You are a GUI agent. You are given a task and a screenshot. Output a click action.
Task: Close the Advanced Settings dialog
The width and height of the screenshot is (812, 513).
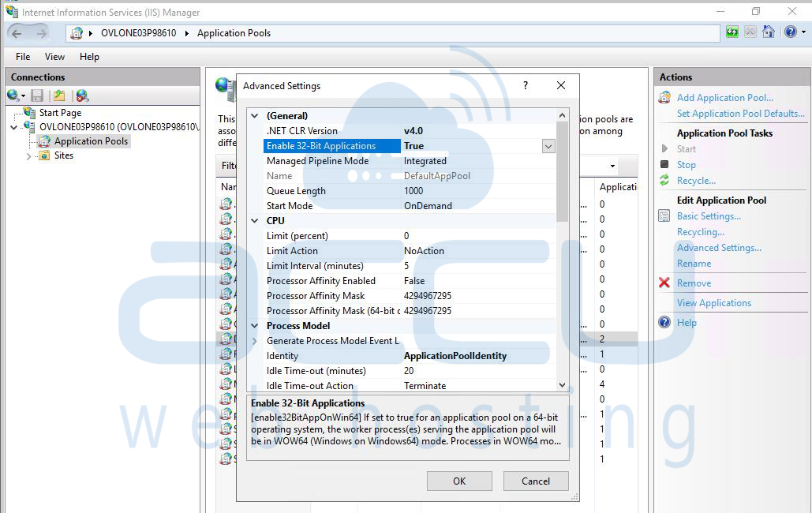click(x=561, y=85)
